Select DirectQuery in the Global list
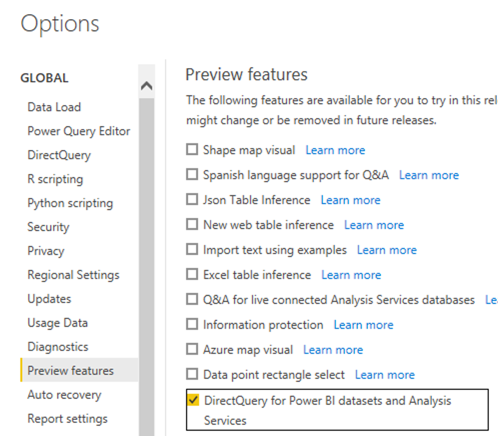Image resolution: width=498 pixels, height=436 pixels. 59,155
